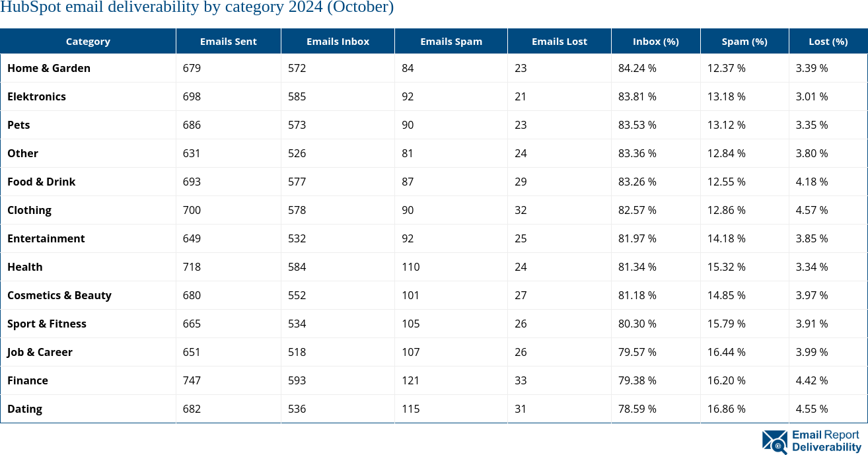Click the Inbox (%) column header
The image size is (868, 455).
coord(656,41)
